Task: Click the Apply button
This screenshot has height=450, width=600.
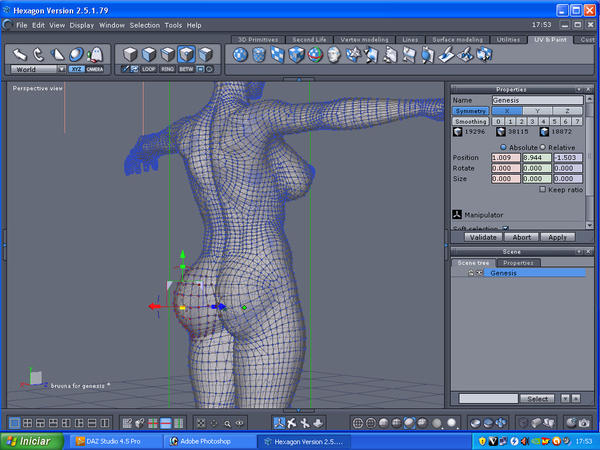Action: click(x=557, y=237)
